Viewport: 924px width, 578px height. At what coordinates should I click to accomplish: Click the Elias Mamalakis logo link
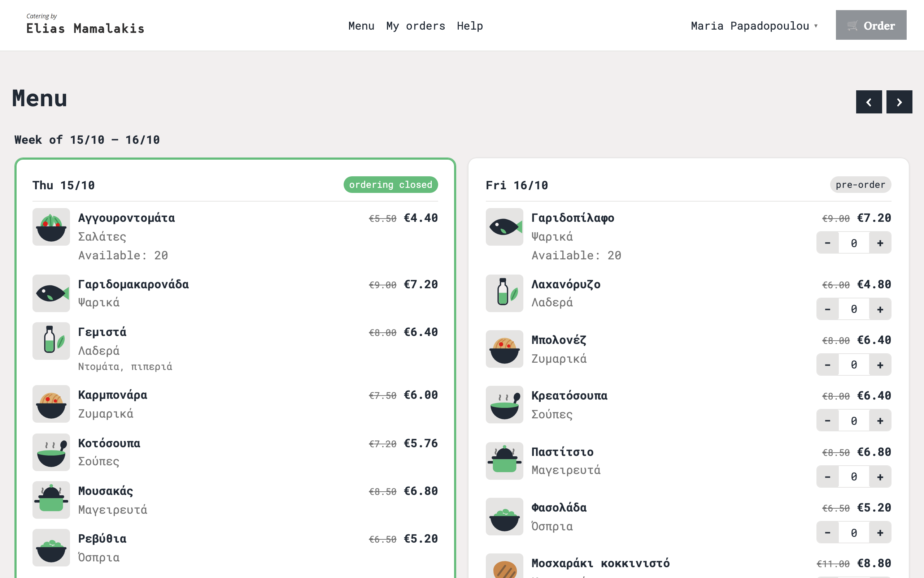click(x=85, y=24)
